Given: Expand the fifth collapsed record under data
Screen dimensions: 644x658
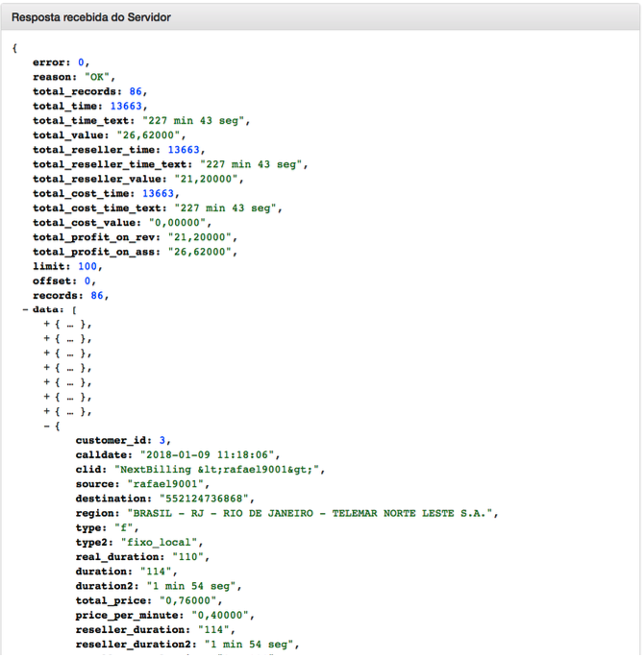Looking at the screenshot, I should 46,382.
